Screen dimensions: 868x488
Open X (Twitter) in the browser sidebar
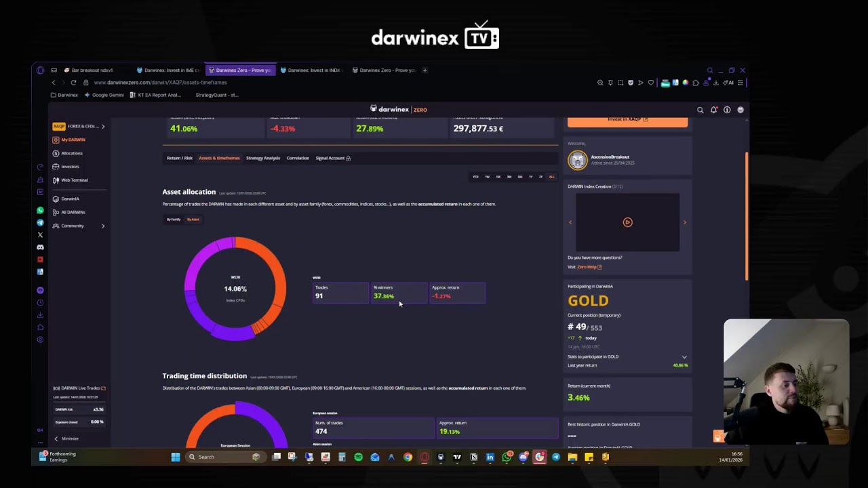point(40,235)
